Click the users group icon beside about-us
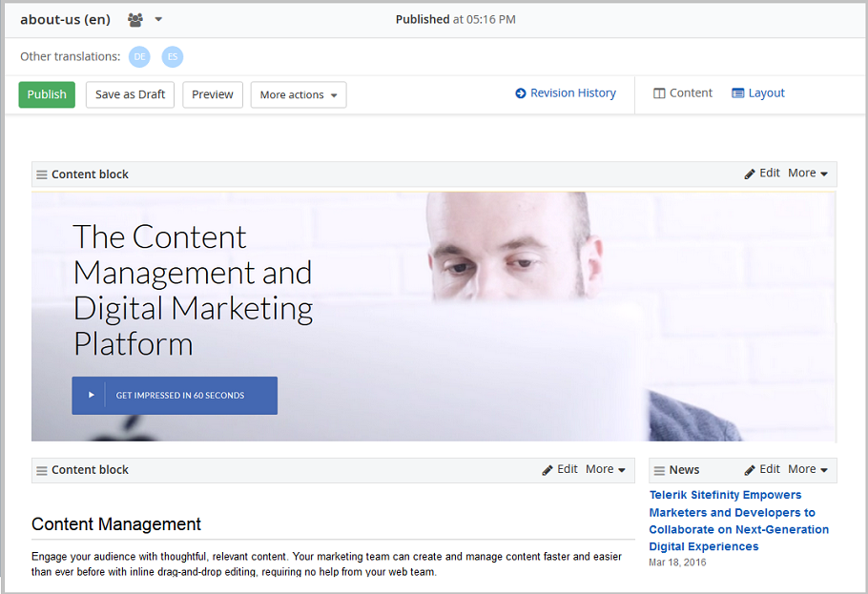The width and height of the screenshot is (868, 594). tap(135, 20)
